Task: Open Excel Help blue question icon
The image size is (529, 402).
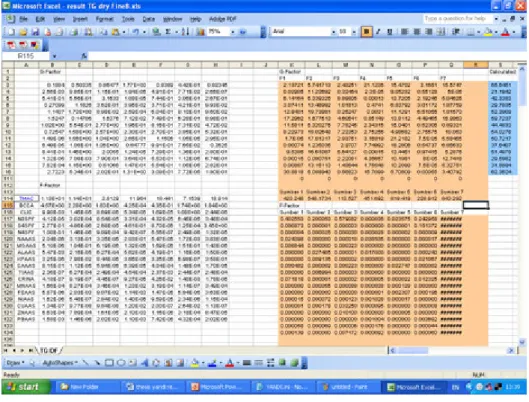Action: coord(243,32)
